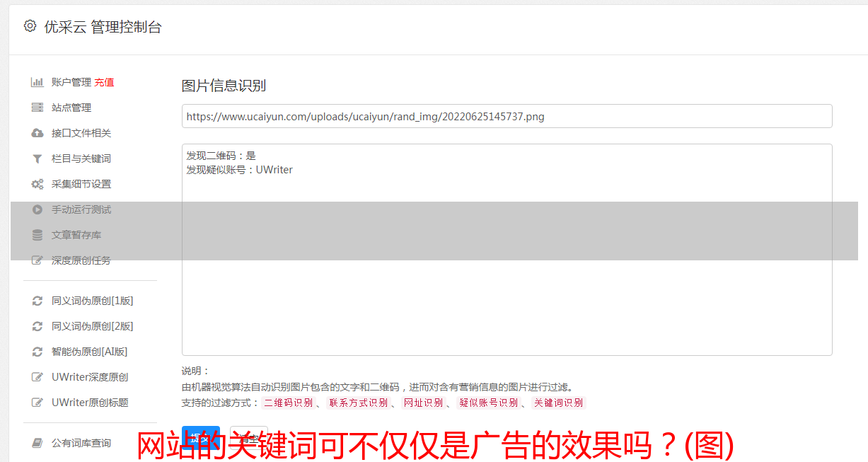868x462 pixels.
Task: Click the 网址识别 tag
Action: (x=423, y=403)
